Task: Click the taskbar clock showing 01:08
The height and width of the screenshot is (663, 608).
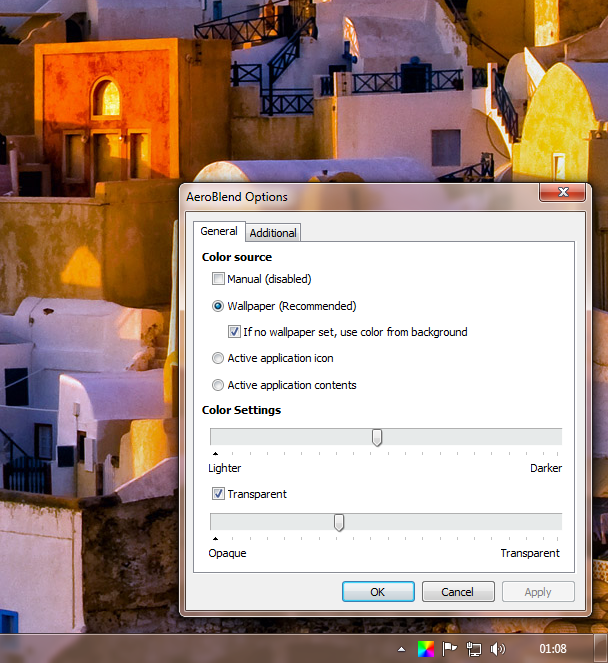Action: 553,649
